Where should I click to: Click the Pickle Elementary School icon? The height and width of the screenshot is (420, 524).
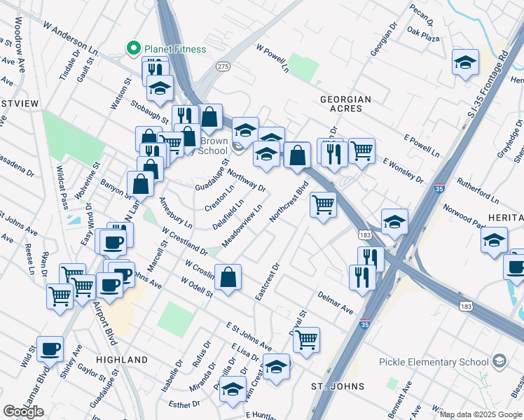tap(499, 361)
